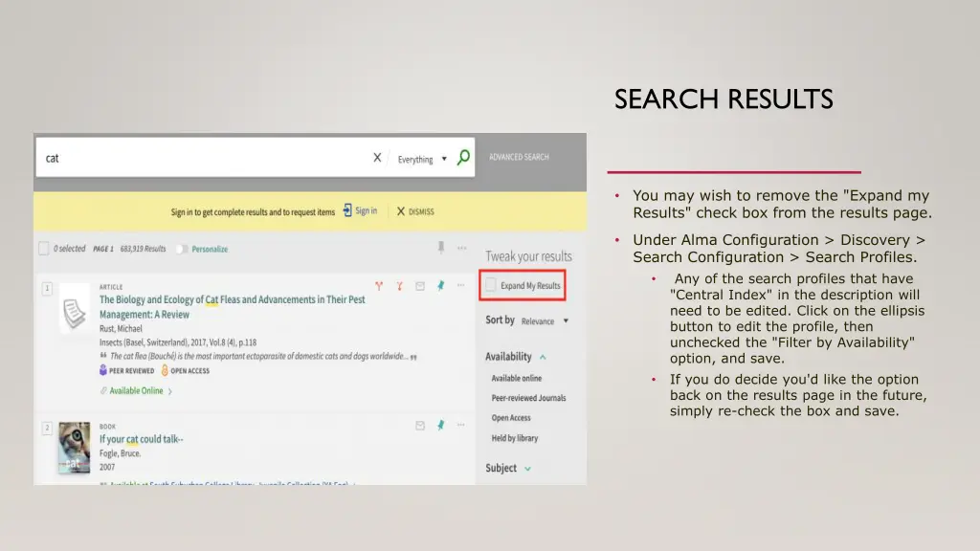Viewport: 980px width, 551px height.
Task: Filter by Available online
Action: pyautogui.click(x=516, y=378)
